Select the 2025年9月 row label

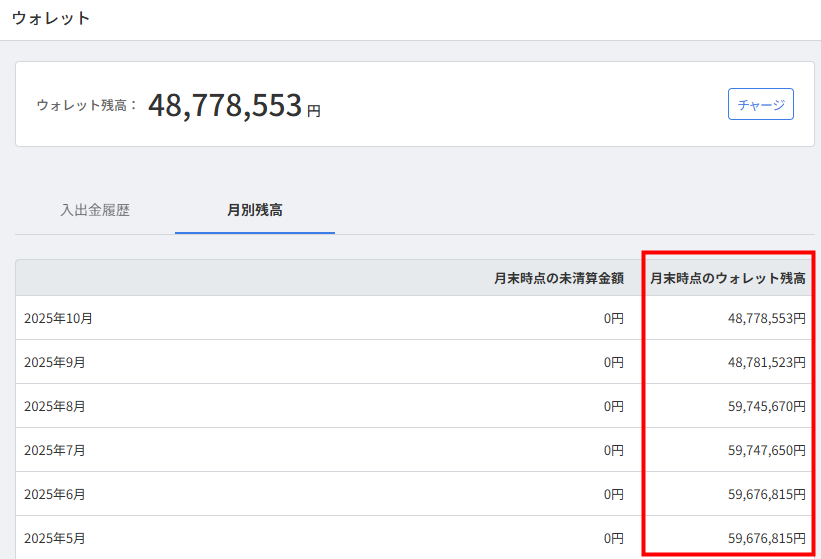[55, 363]
